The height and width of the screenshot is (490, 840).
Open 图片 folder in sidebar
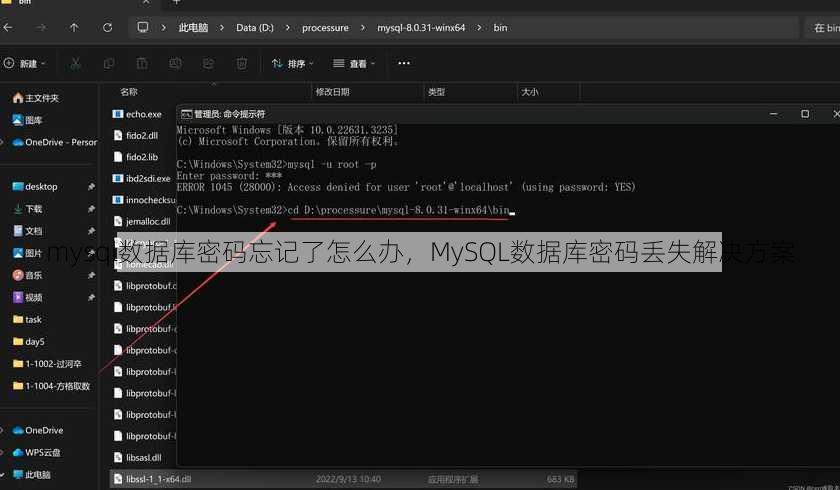click(27, 253)
